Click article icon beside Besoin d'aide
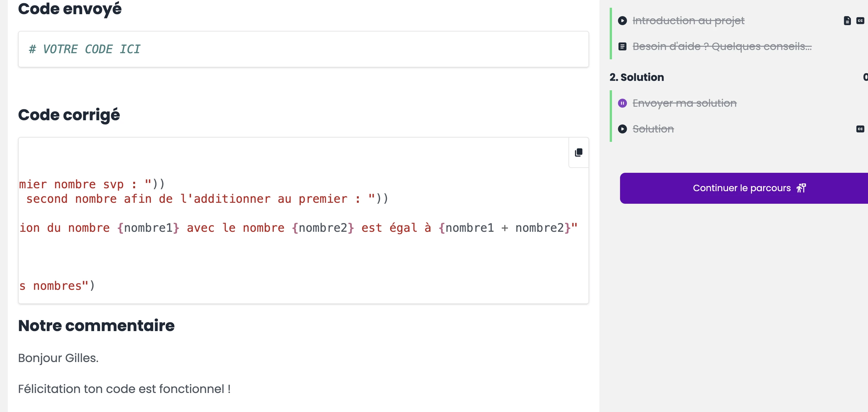This screenshot has height=412, width=868. (622, 46)
